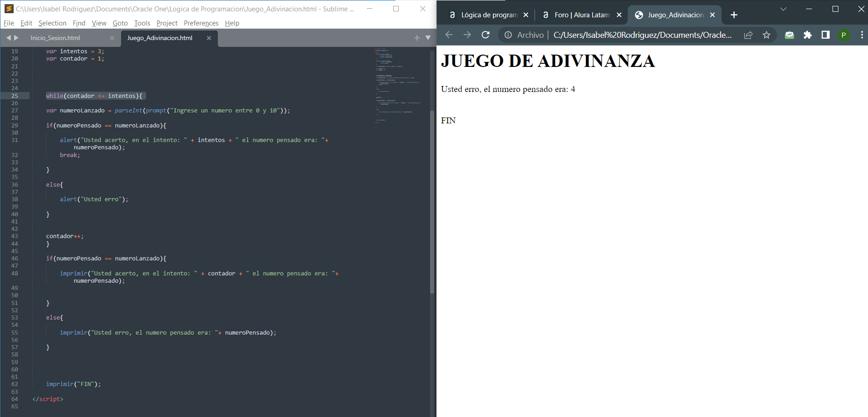Click the Juego_Adivinacion tab globe favicon
The height and width of the screenshot is (417, 868).
click(x=639, y=15)
